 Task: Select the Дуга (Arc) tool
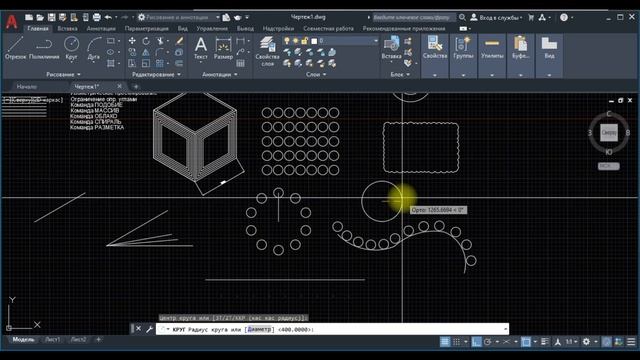pos(94,48)
